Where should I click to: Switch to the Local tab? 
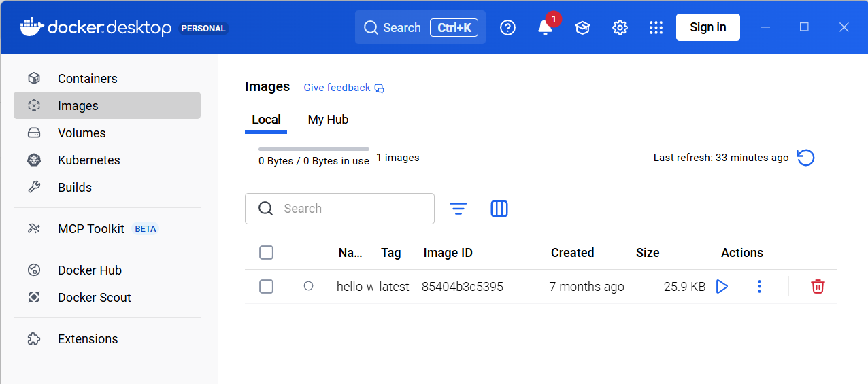click(266, 120)
